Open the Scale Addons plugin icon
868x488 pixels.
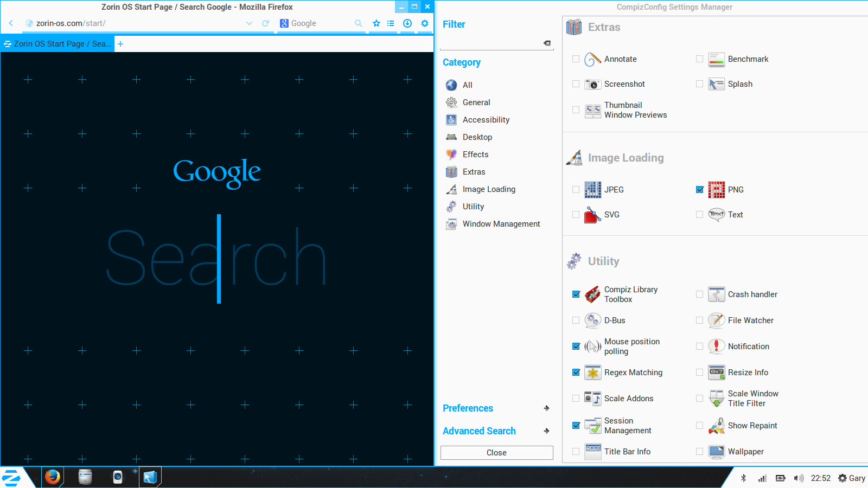click(592, 399)
